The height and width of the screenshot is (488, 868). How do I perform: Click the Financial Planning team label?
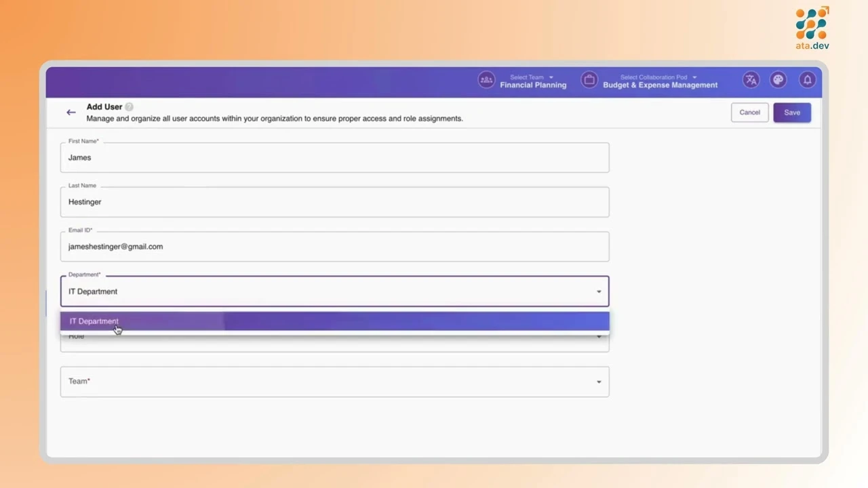533,85
